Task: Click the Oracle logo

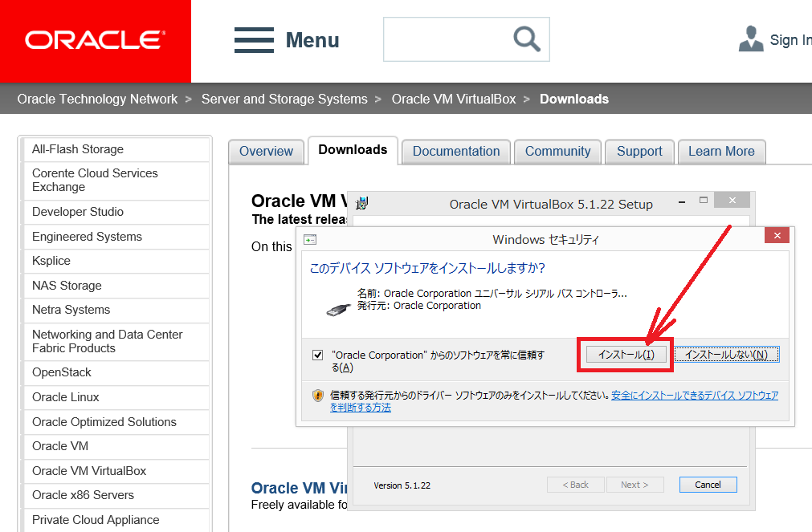Action: [96, 40]
